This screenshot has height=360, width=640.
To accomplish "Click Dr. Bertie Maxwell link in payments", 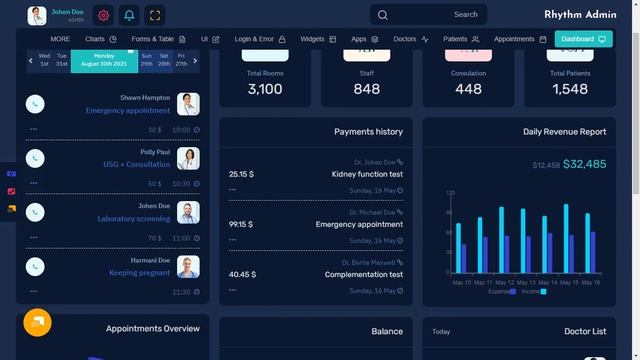I will click(372, 262).
